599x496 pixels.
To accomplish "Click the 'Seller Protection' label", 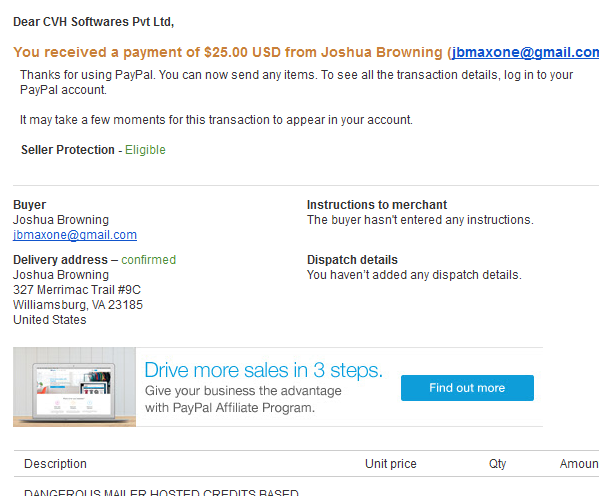I will (68, 150).
